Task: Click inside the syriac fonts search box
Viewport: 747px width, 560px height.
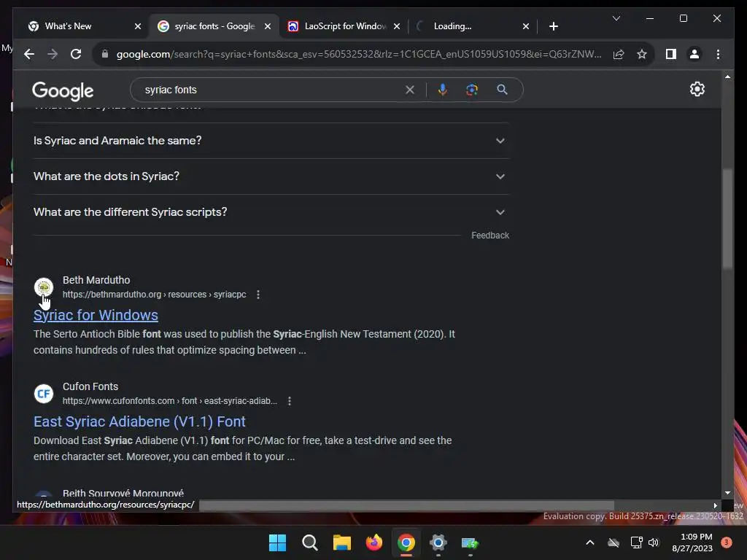Action: 271,90
